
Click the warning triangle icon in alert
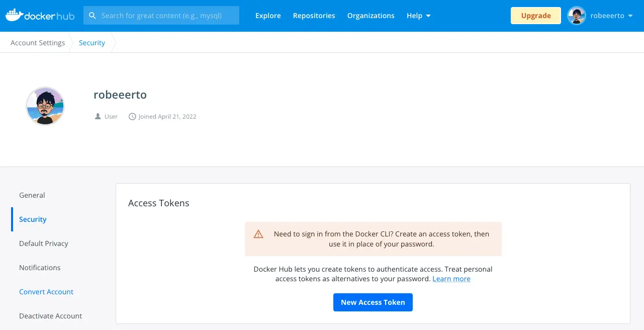[258, 234]
